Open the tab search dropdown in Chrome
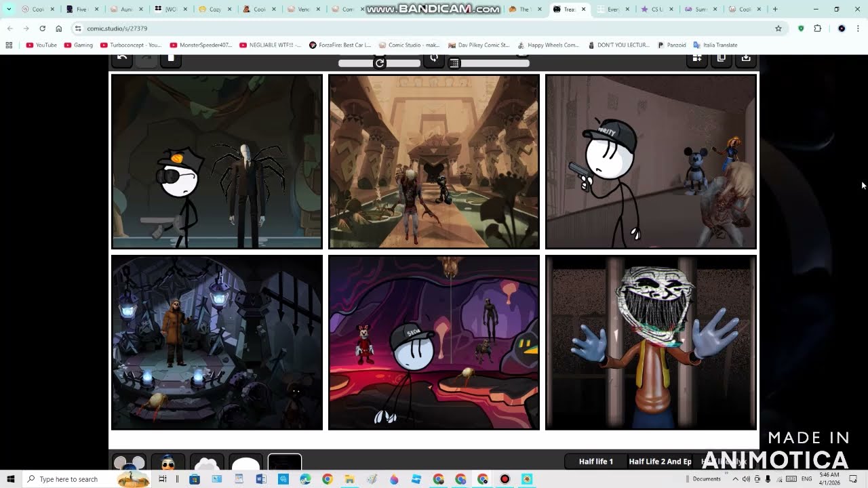Image resolution: width=868 pixels, height=488 pixels. (9, 9)
